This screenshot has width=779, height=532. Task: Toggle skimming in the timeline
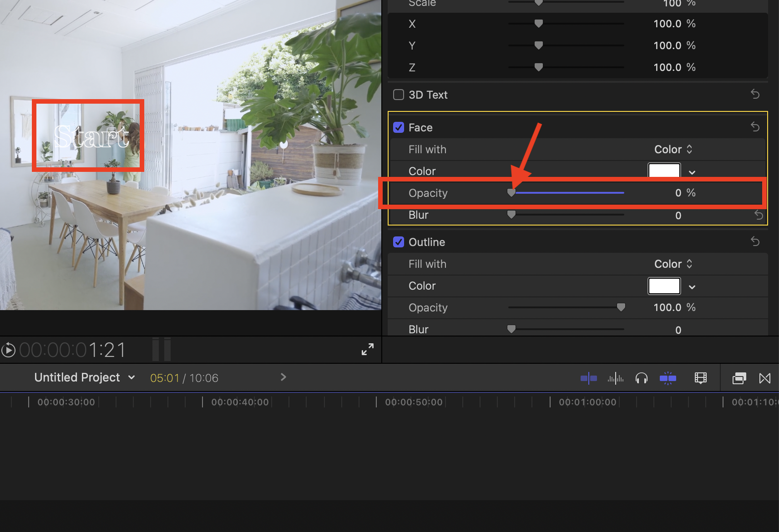589,378
